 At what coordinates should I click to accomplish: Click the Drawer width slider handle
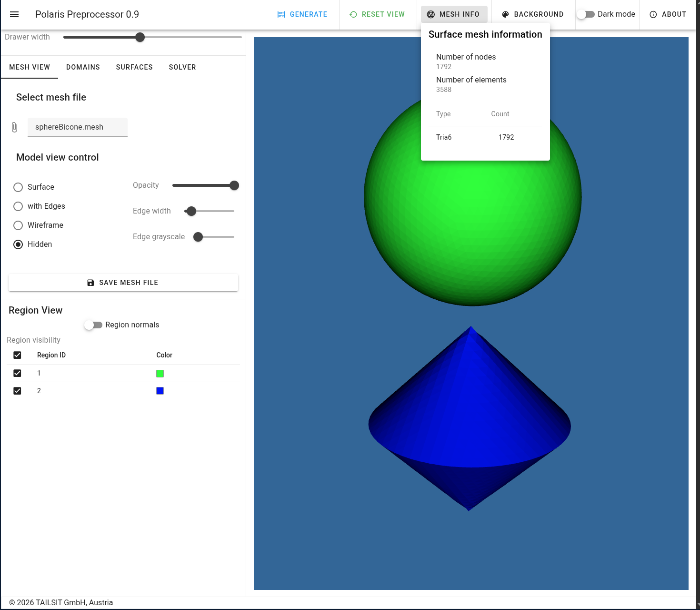click(140, 37)
